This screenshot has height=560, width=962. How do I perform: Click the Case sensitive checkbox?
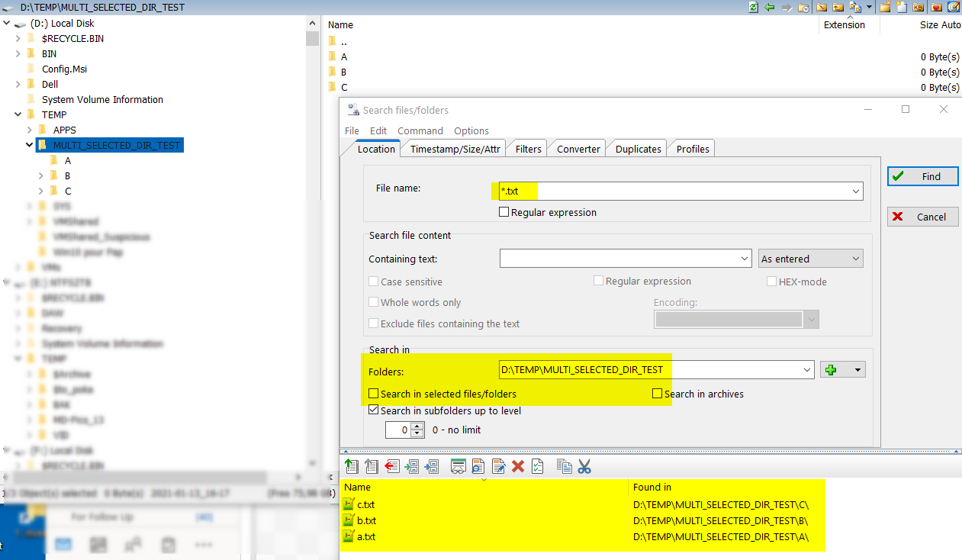[x=373, y=282]
